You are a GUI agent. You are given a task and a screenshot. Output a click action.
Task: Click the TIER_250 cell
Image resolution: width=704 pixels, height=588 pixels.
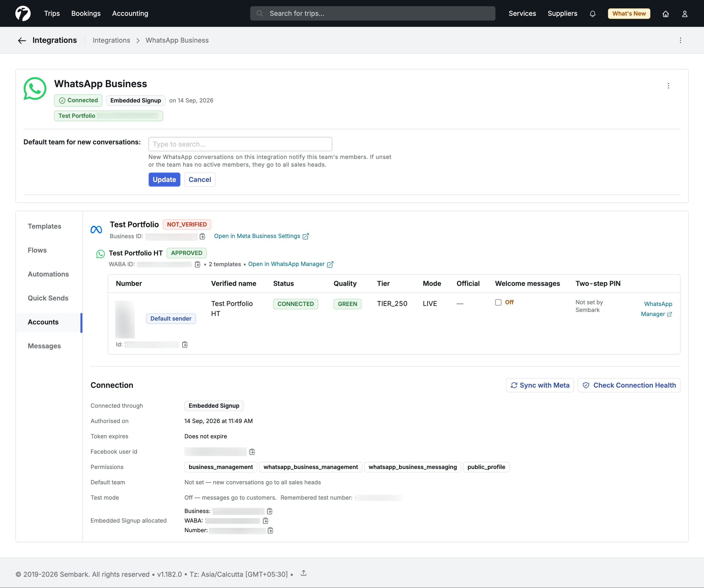tap(392, 304)
